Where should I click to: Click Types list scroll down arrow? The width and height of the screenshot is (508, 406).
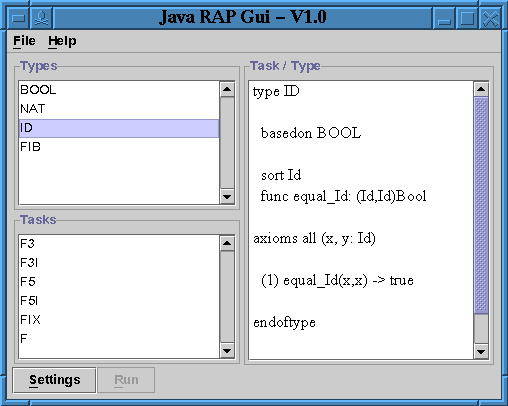pos(227,197)
